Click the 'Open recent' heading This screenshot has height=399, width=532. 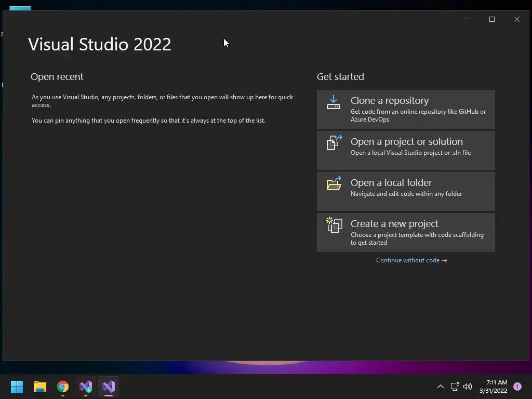pyautogui.click(x=57, y=77)
